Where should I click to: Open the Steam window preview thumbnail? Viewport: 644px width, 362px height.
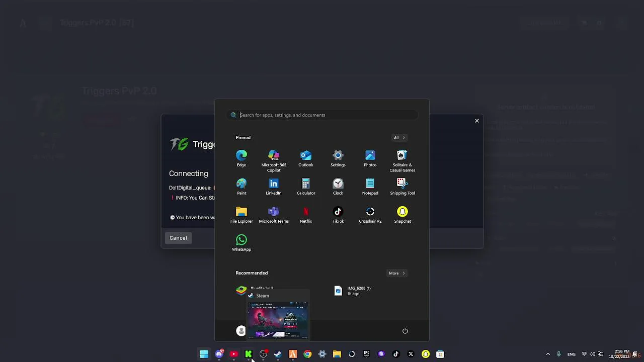(x=278, y=320)
